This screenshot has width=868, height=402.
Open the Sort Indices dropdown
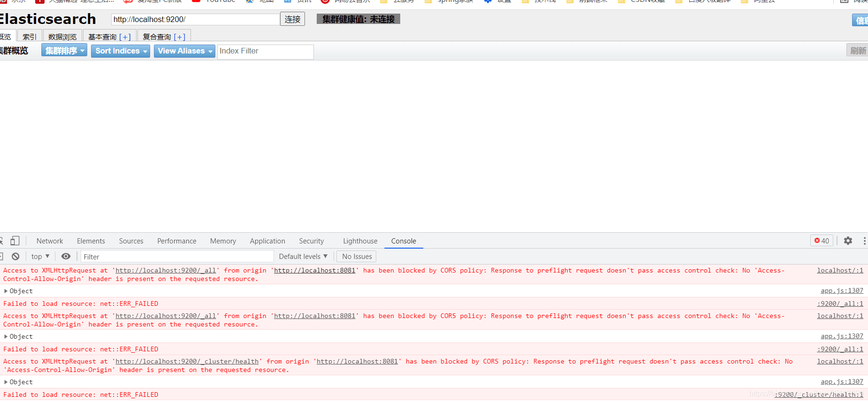(121, 51)
